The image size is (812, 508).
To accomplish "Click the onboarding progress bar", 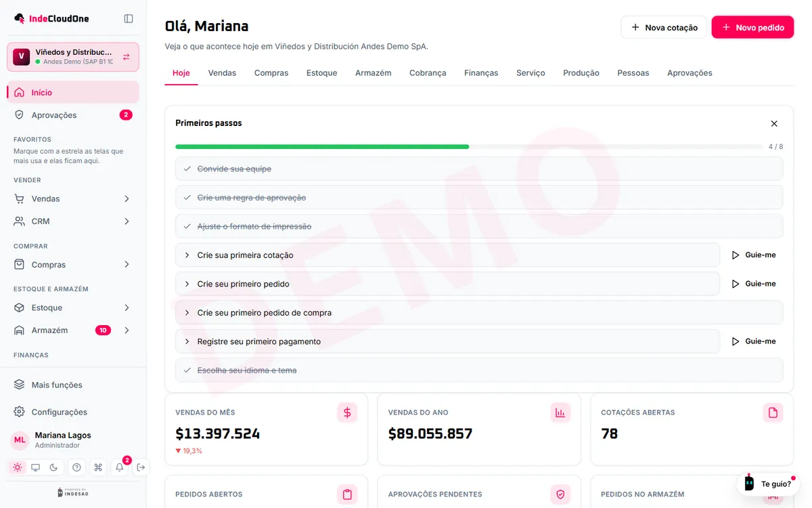I will 469,146.
